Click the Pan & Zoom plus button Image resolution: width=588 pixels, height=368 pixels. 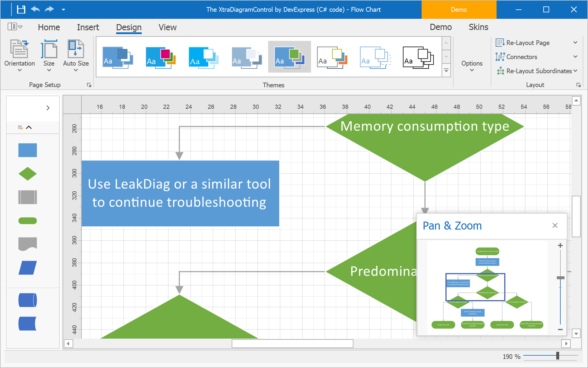560,245
